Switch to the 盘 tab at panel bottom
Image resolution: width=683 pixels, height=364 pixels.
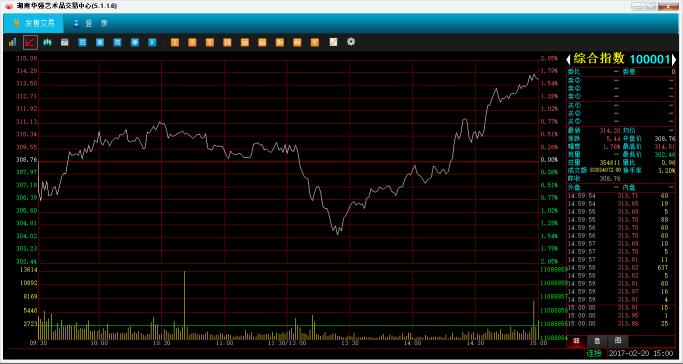[597, 340]
